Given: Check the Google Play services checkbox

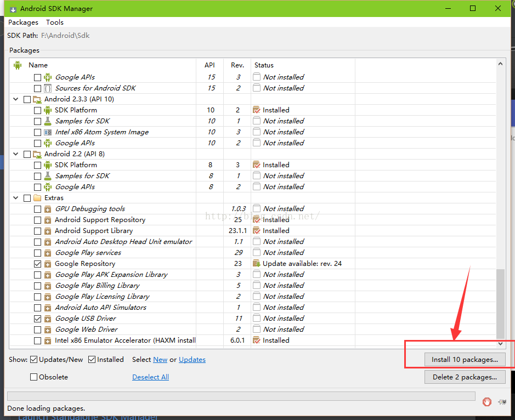Looking at the screenshot, I should 37,253.
